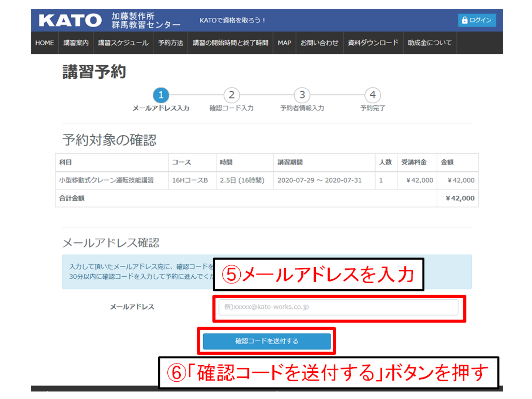Click the 予約対象の確認 section heading

coord(109,140)
